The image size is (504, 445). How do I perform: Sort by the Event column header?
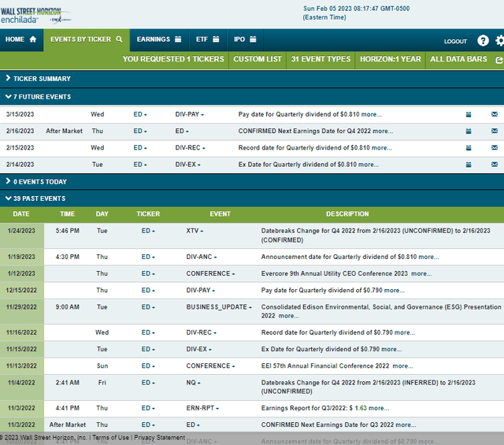coord(220,214)
